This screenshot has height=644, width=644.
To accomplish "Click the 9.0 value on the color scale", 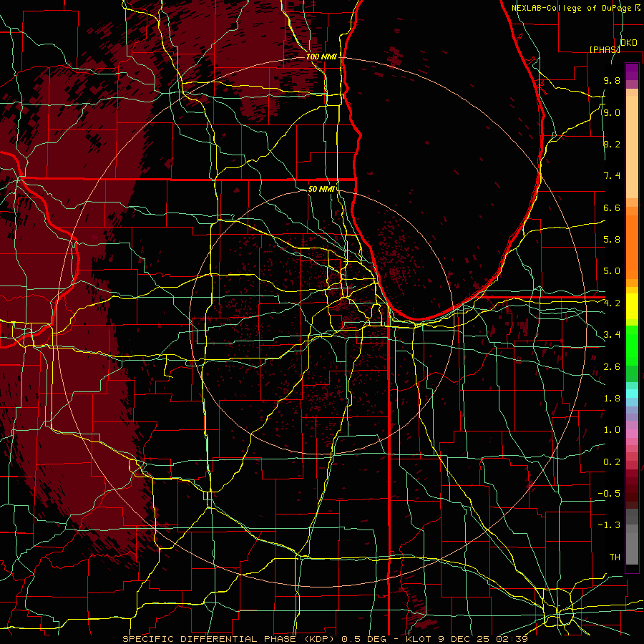I will [x=612, y=112].
